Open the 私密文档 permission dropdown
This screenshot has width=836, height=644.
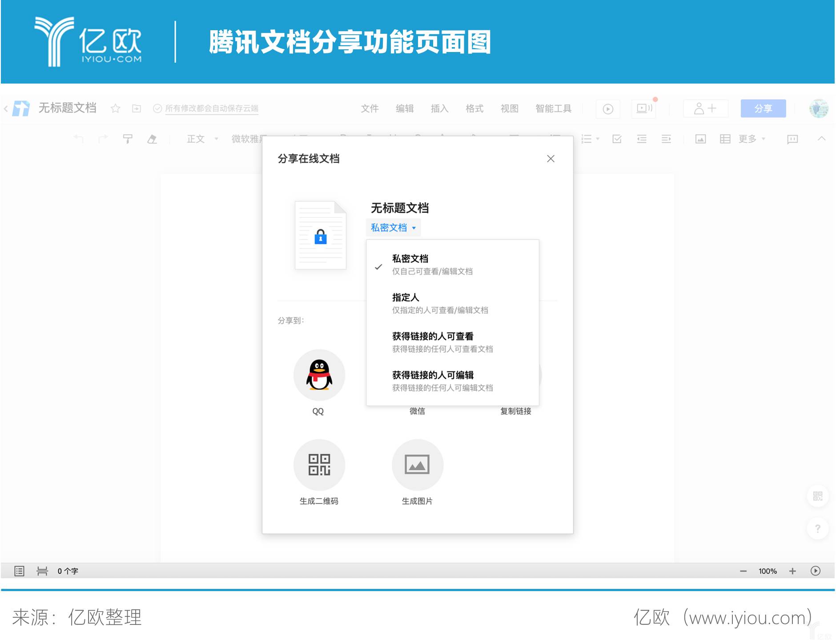pyautogui.click(x=394, y=228)
